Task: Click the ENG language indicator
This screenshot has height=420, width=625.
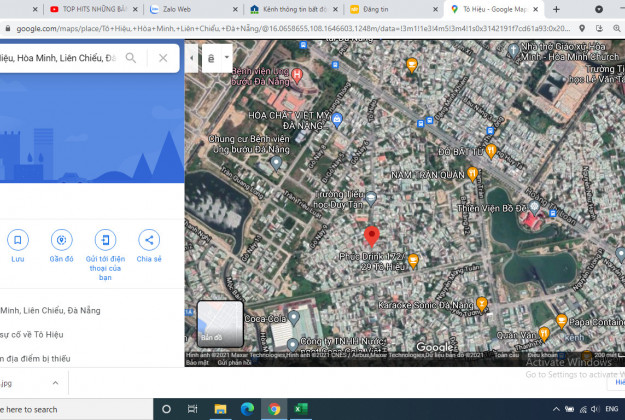Action: [611, 409]
